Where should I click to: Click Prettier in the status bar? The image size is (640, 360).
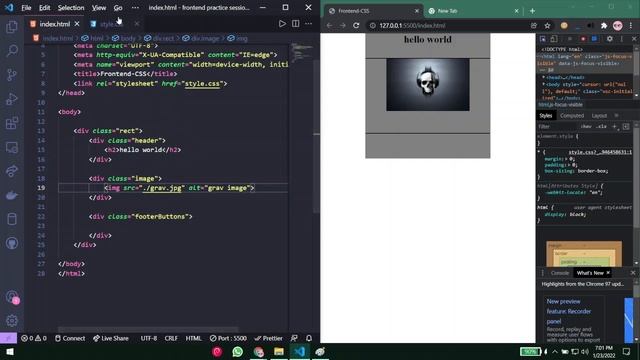tap(268, 338)
